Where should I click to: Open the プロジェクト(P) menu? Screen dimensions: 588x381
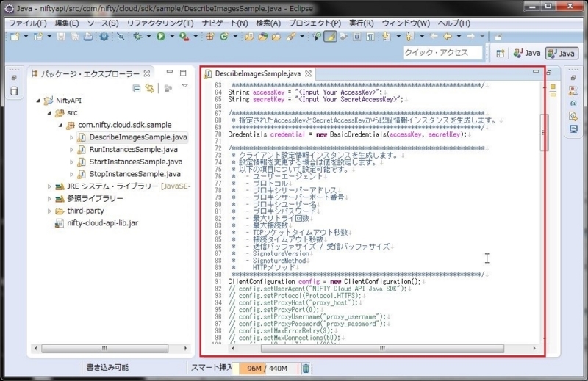(315, 23)
